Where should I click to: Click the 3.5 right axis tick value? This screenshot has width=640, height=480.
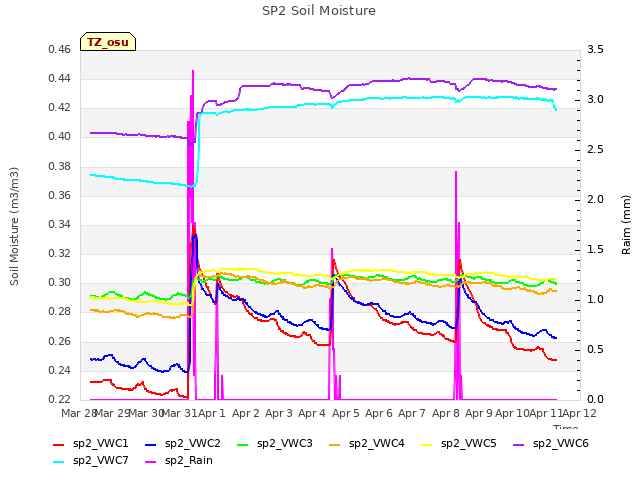point(595,50)
